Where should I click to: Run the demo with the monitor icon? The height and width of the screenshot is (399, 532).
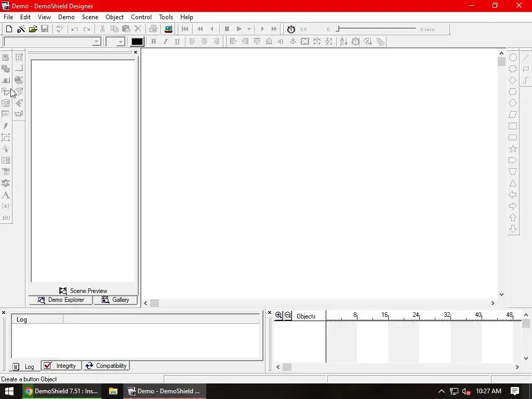point(168,29)
